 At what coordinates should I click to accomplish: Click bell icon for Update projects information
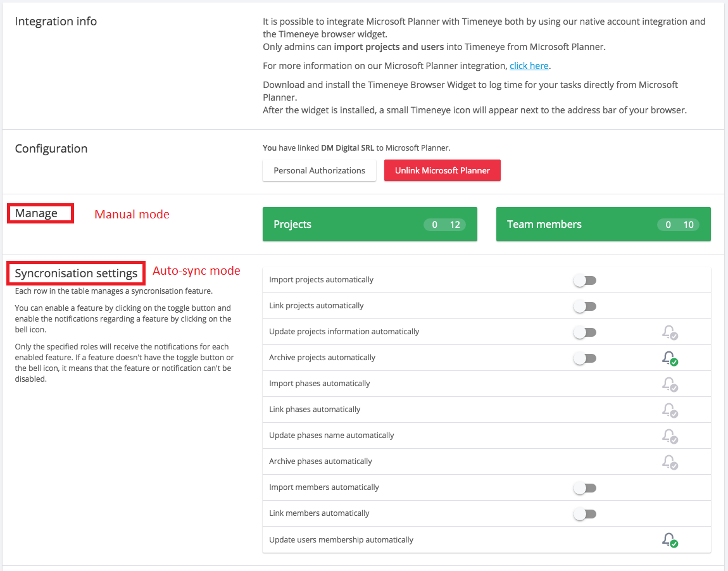tap(670, 332)
